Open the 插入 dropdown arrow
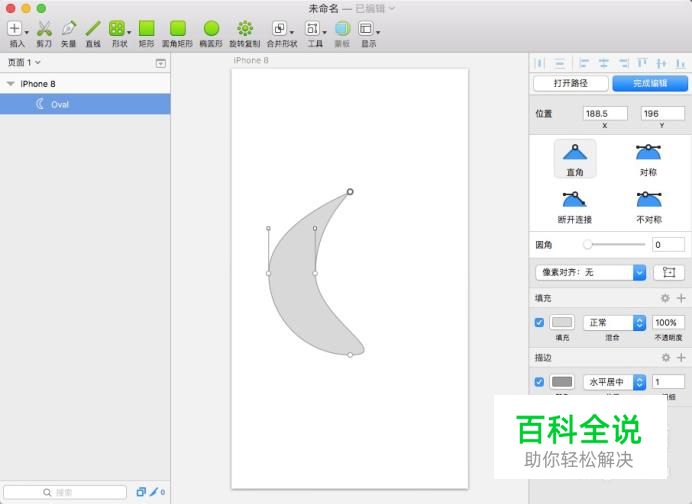This screenshot has width=692, height=504. click(26, 32)
